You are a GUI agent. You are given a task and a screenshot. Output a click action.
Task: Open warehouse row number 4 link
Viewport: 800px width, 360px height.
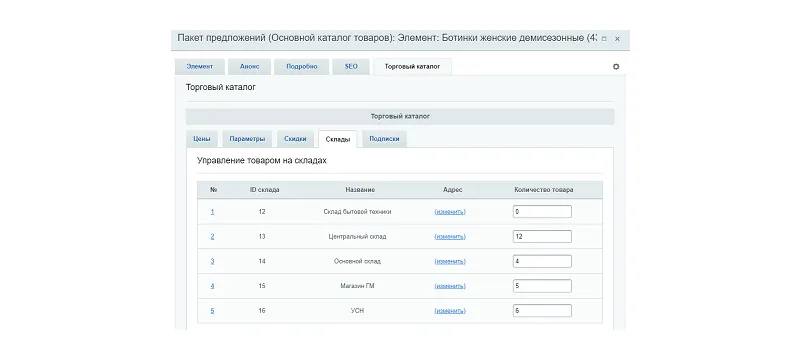click(x=212, y=286)
